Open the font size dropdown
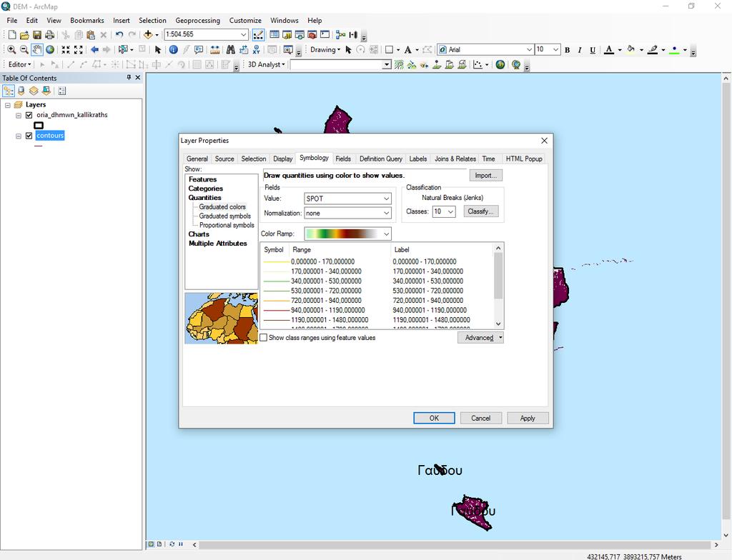This screenshot has height=560, width=732. click(x=555, y=49)
